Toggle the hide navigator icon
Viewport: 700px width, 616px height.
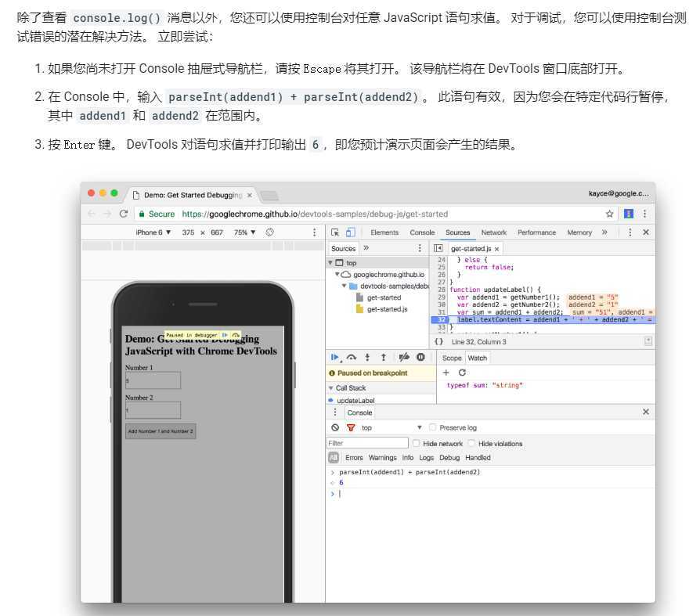[438, 248]
